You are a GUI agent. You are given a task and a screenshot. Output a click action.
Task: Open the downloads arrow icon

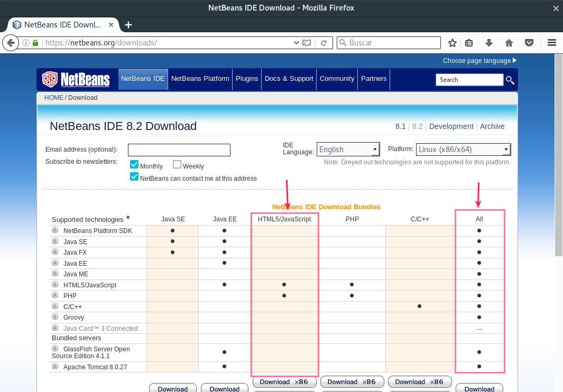pyautogui.click(x=489, y=43)
